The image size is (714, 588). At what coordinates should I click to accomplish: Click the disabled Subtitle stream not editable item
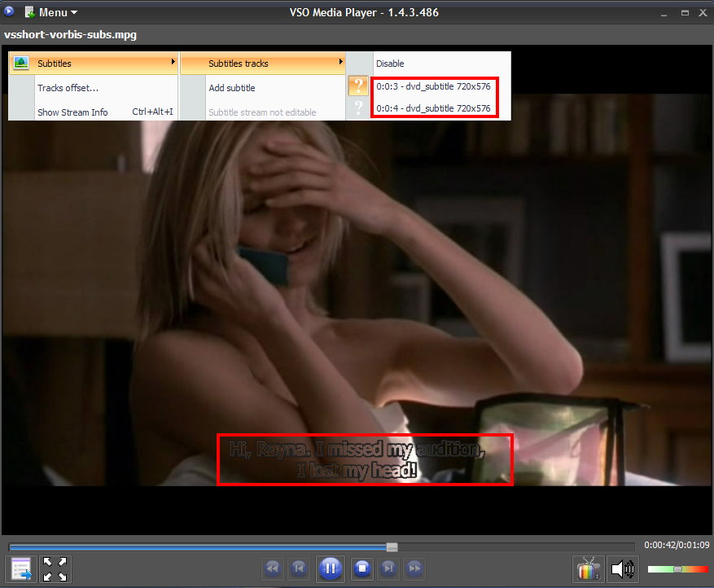[x=262, y=112]
